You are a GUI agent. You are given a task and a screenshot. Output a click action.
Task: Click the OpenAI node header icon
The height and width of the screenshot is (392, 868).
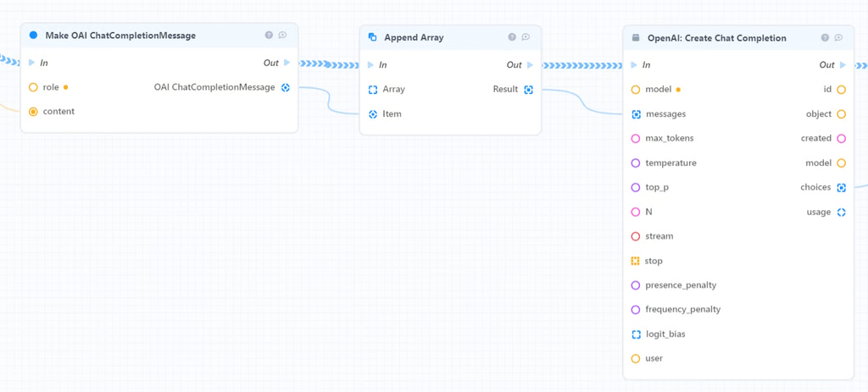pyautogui.click(x=636, y=38)
